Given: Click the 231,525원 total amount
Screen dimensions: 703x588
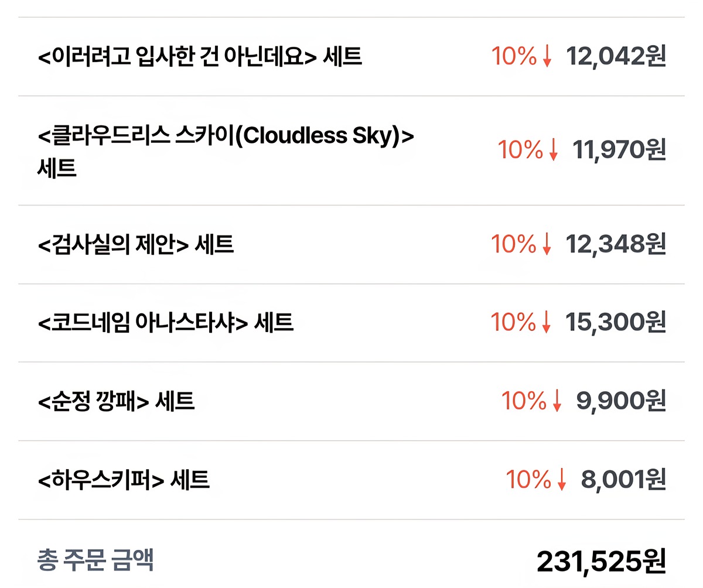Looking at the screenshot, I should 601,561.
